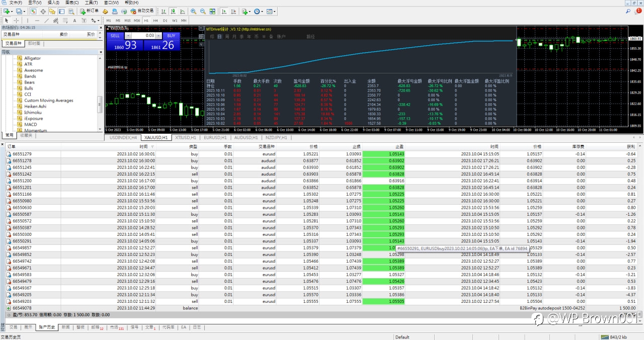This screenshot has height=340, width=644.
Task: Select the text 'A' drawing tool
Action: click(x=74, y=21)
